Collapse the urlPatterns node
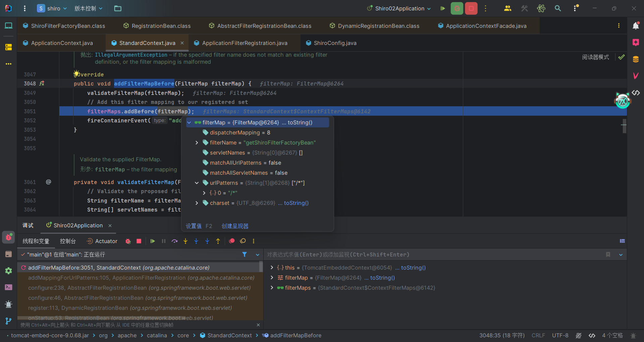The image size is (644, 342). pos(197,183)
